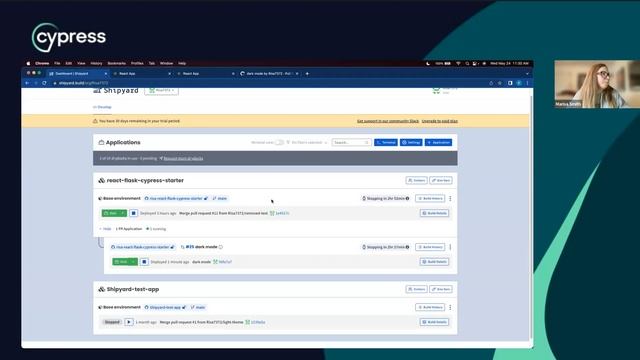
Task: Click community Slack support link
Action: coord(388,121)
